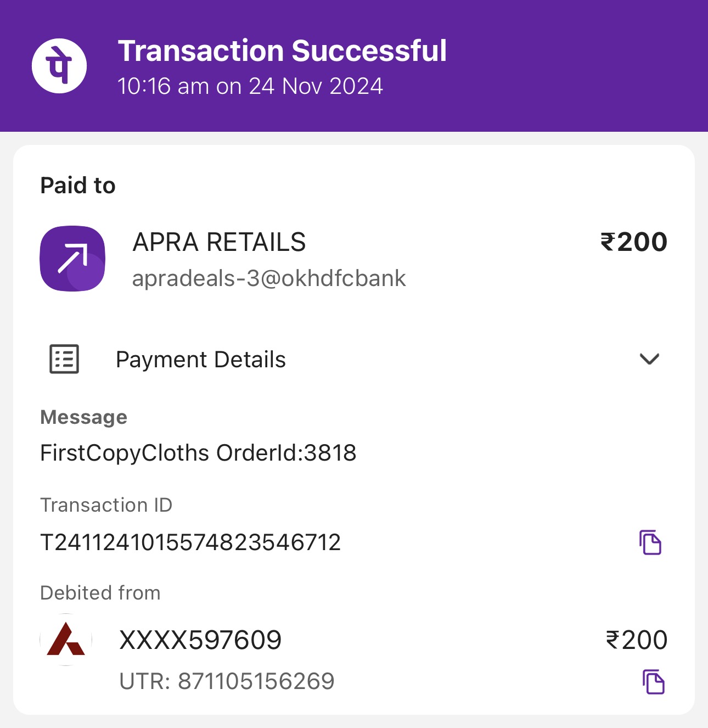The width and height of the screenshot is (708, 728).
Task: Copy the Transaction ID
Action: click(650, 542)
